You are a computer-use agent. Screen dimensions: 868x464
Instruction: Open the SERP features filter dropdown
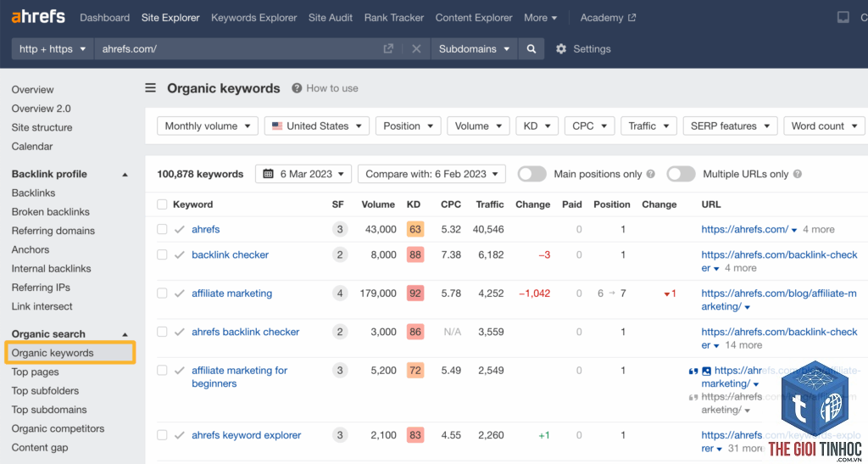[x=730, y=126]
